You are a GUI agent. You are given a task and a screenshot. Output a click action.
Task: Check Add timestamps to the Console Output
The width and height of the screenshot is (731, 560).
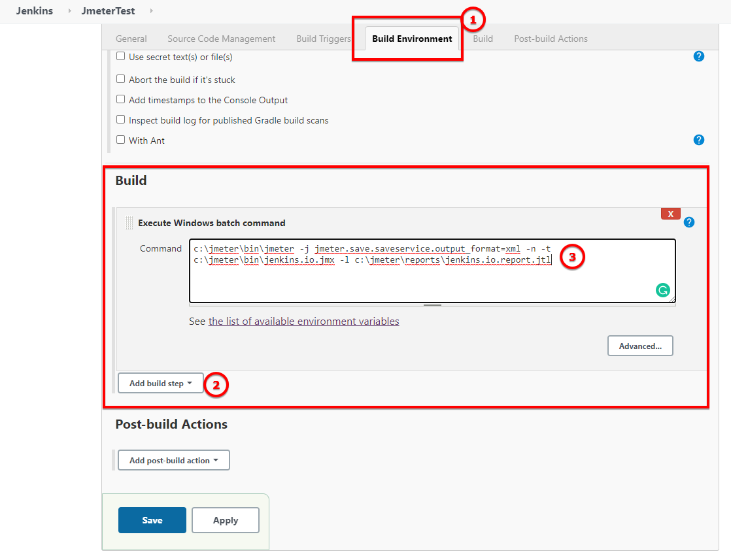(120, 100)
